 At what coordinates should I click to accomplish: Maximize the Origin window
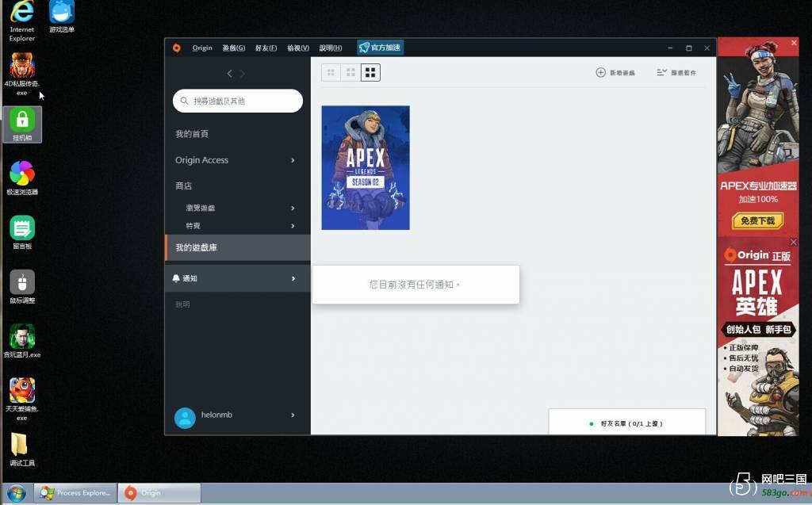[x=689, y=48]
